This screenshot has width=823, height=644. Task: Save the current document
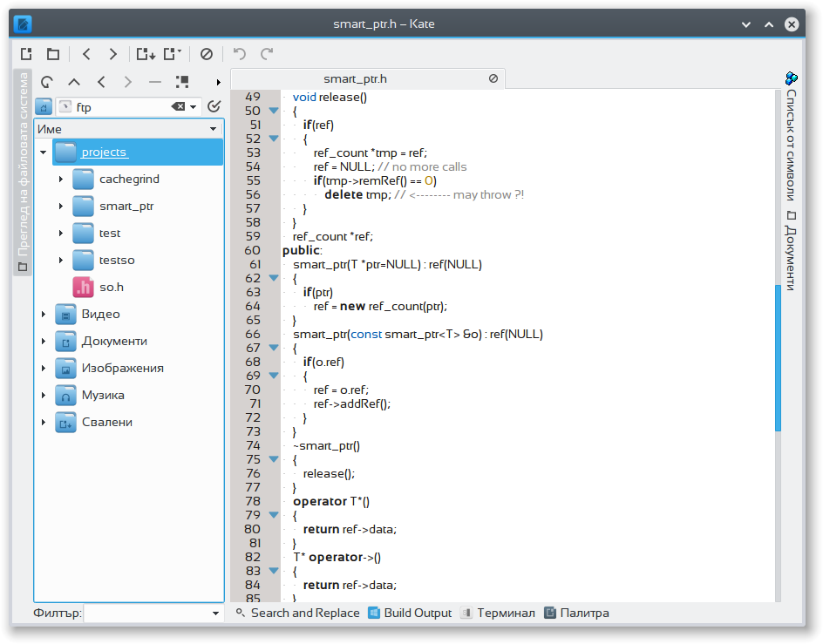click(146, 53)
